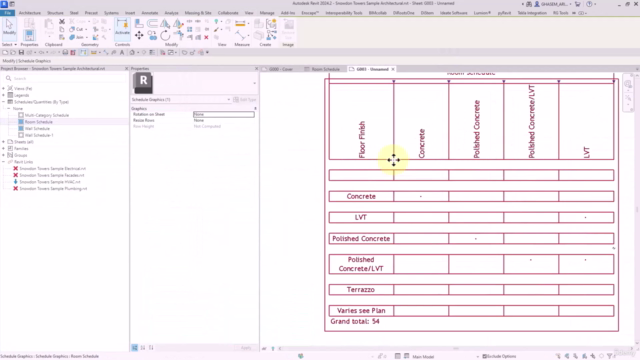
Task: Open the user account GHASEM_ARI dropdown
Action: (x=553, y=4)
